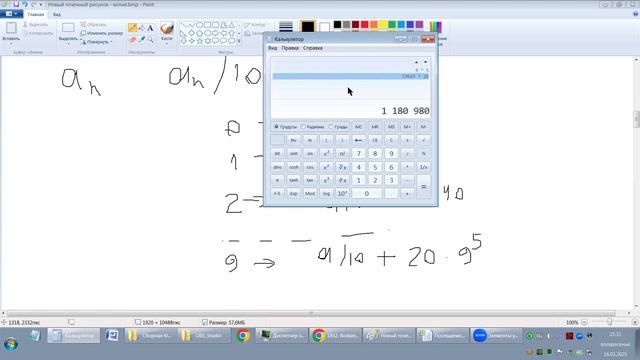Click the highlighted history row in calculator
Screen dimensions: 640x360
click(x=351, y=76)
